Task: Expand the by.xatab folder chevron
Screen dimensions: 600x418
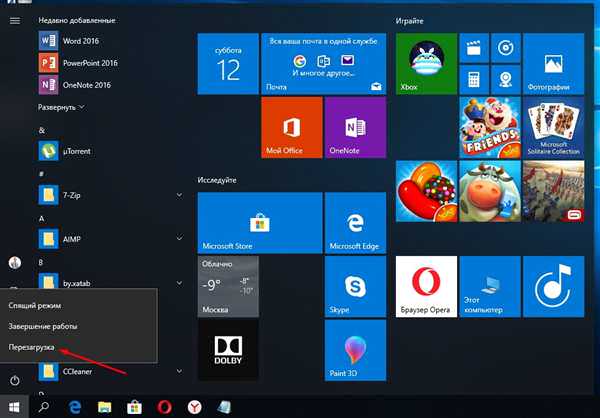Action: 179,283
